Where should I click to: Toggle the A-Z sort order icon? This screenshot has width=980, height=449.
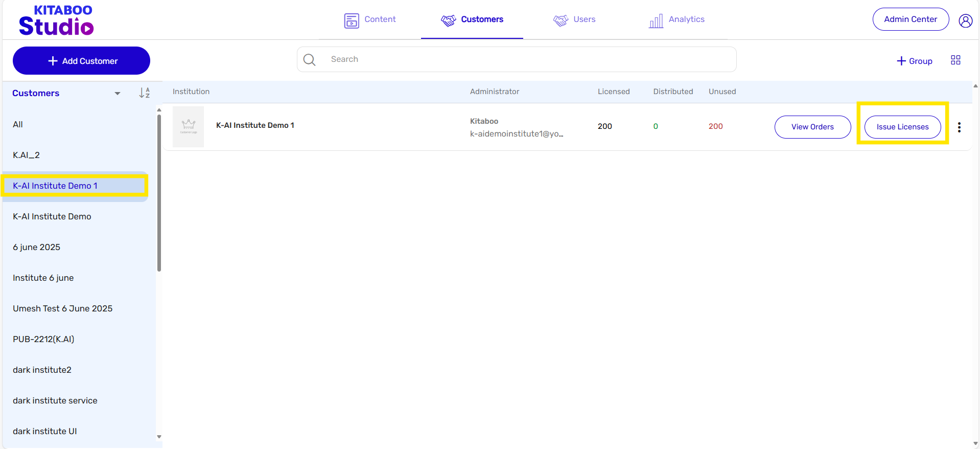coord(145,93)
